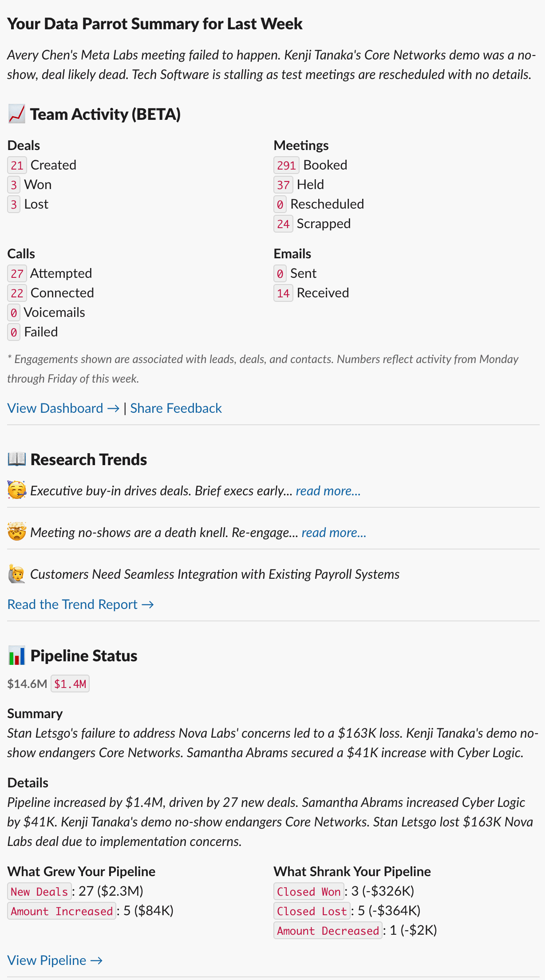This screenshot has height=980, width=545.
Task: Open read more for meeting no-shows trend
Action: coord(334,532)
